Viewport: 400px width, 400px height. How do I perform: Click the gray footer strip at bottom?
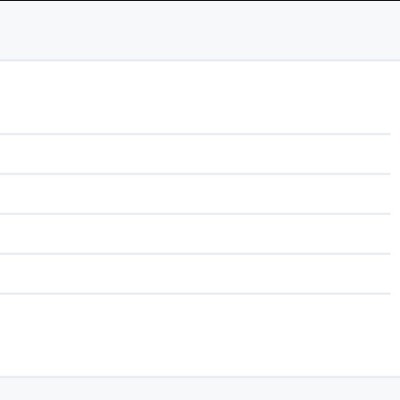(x=200, y=389)
